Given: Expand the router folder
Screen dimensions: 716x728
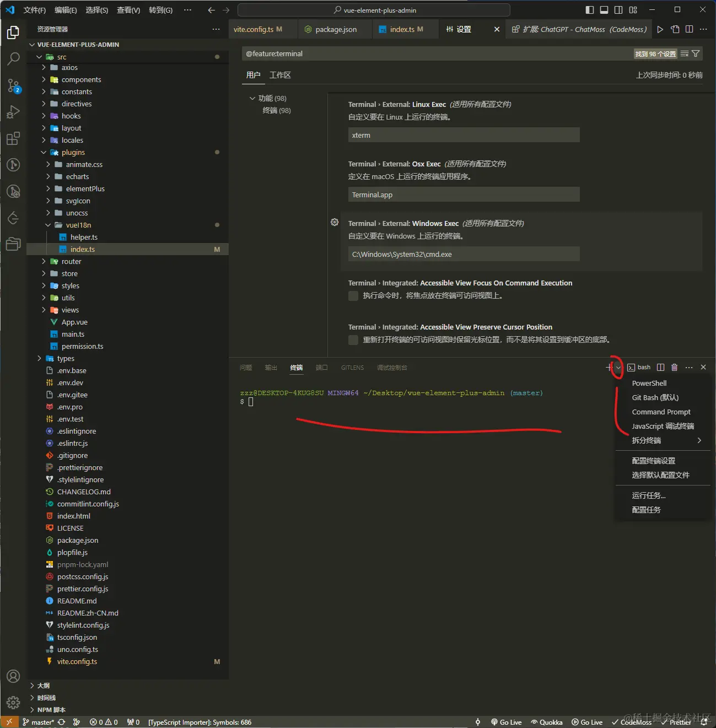Looking at the screenshot, I should click(44, 261).
